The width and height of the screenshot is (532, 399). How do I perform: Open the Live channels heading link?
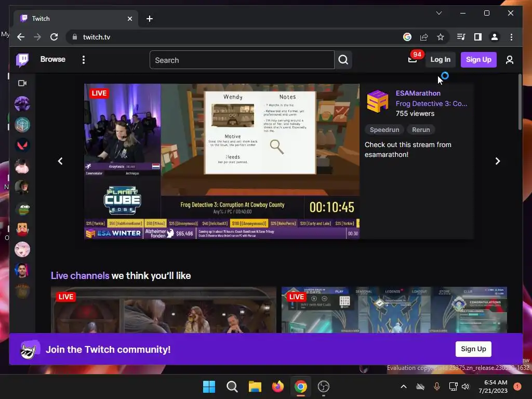(x=80, y=275)
